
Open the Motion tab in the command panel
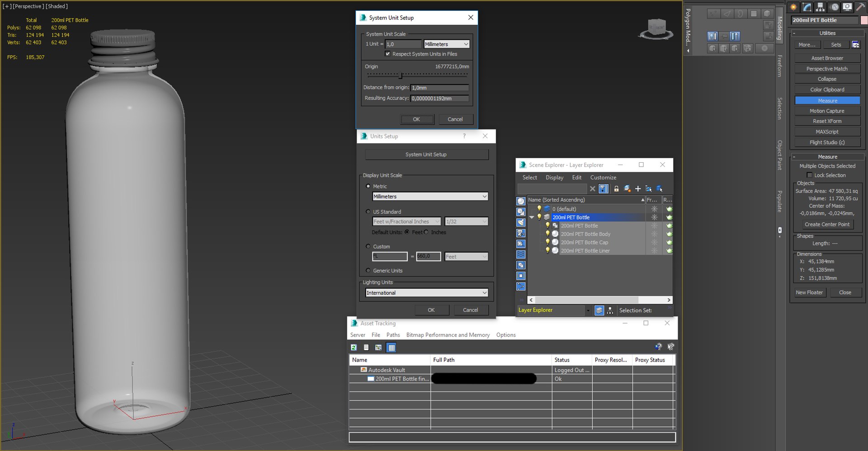click(834, 7)
